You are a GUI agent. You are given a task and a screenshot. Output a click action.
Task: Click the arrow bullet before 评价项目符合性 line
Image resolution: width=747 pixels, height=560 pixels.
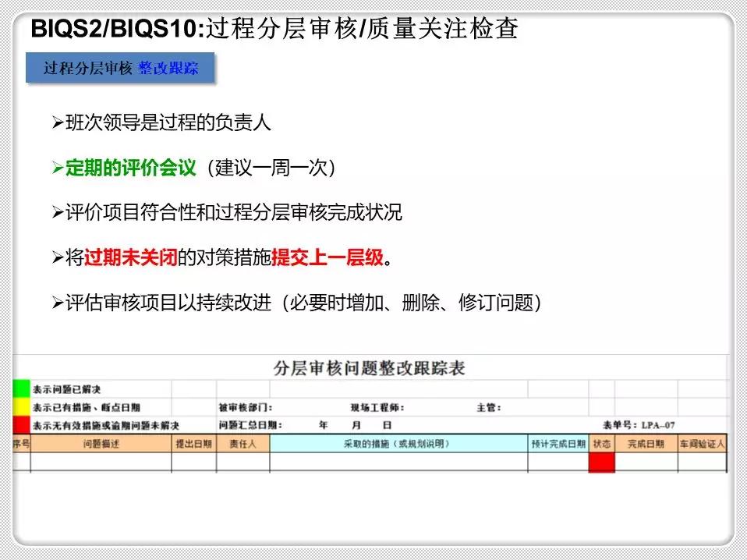tap(55, 212)
